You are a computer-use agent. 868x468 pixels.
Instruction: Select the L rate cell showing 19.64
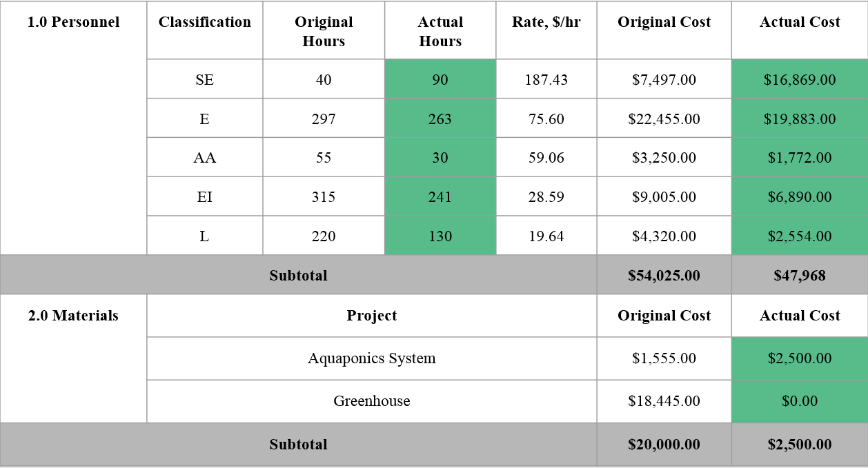[546, 236]
